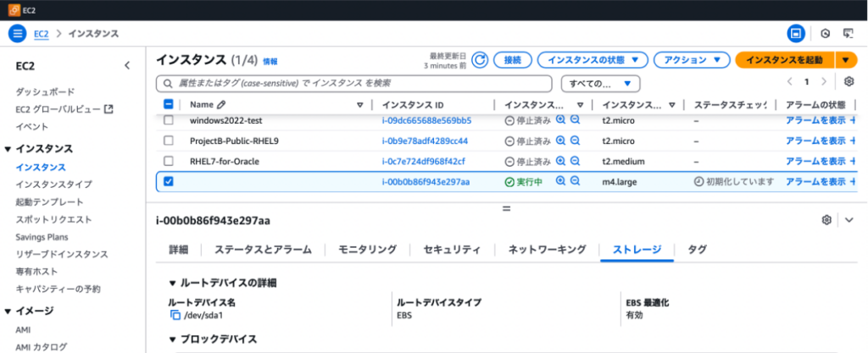This screenshot has width=868, height=353.
Task: Focus the instance search field
Action: click(x=354, y=84)
